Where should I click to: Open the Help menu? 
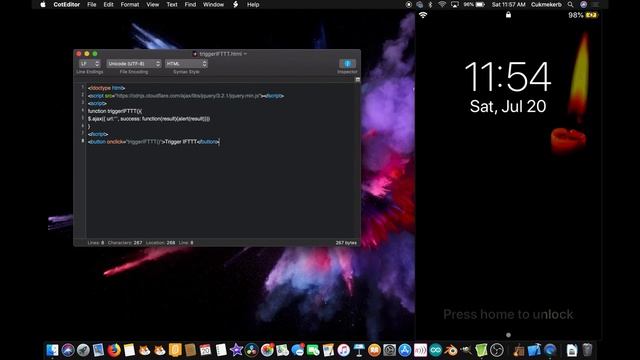(253, 4)
